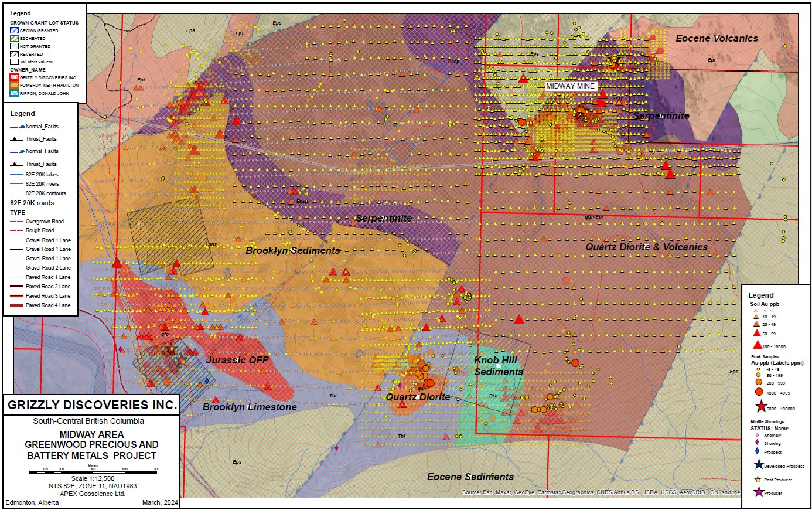Select the Knob Hill Sediments label
The height and width of the screenshot is (510, 812).
click(497, 366)
